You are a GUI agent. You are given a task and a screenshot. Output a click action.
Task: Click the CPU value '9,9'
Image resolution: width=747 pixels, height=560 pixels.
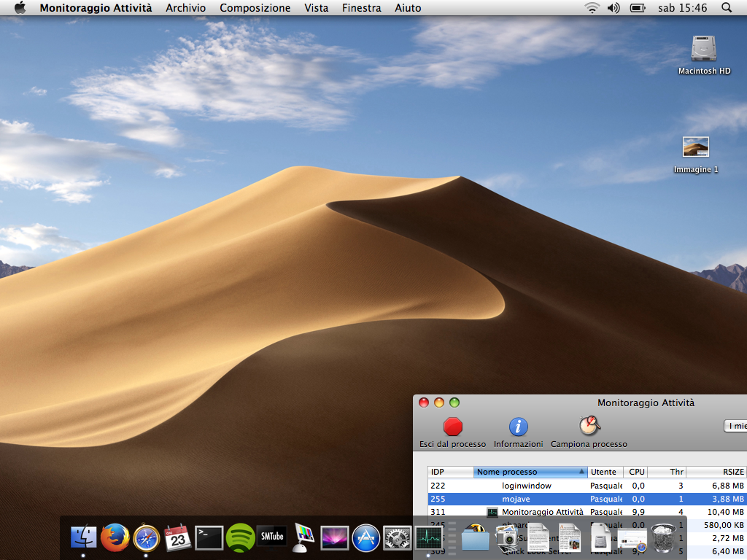(x=638, y=512)
